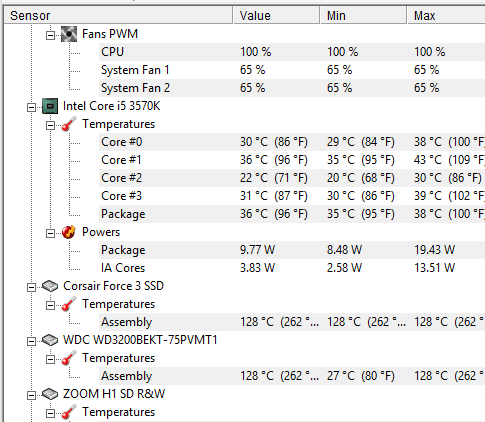Collapse the Corsair Force 3 SSD node
The image size is (485, 422).
click(x=31, y=287)
